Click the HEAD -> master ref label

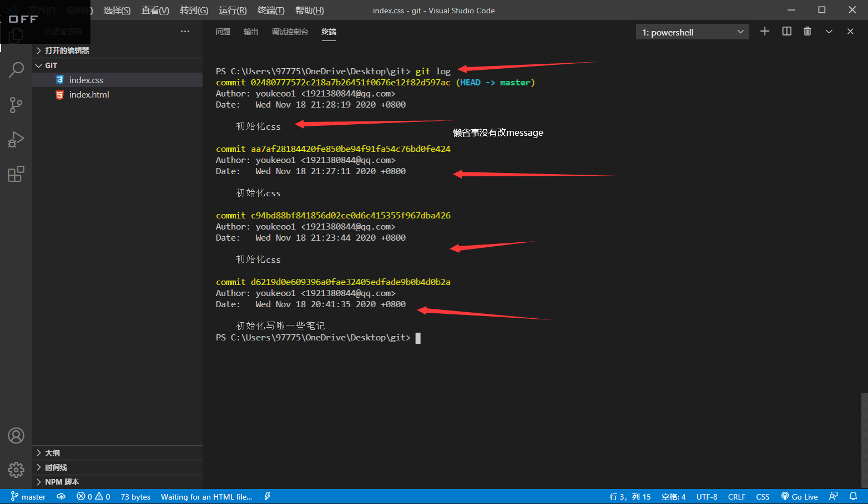(496, 83)
